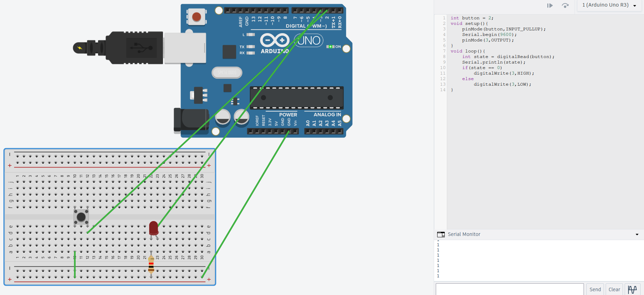Click the Arduino power barrel jack
644x295 pixels.
pyautogui.click(x=191, y=121)
